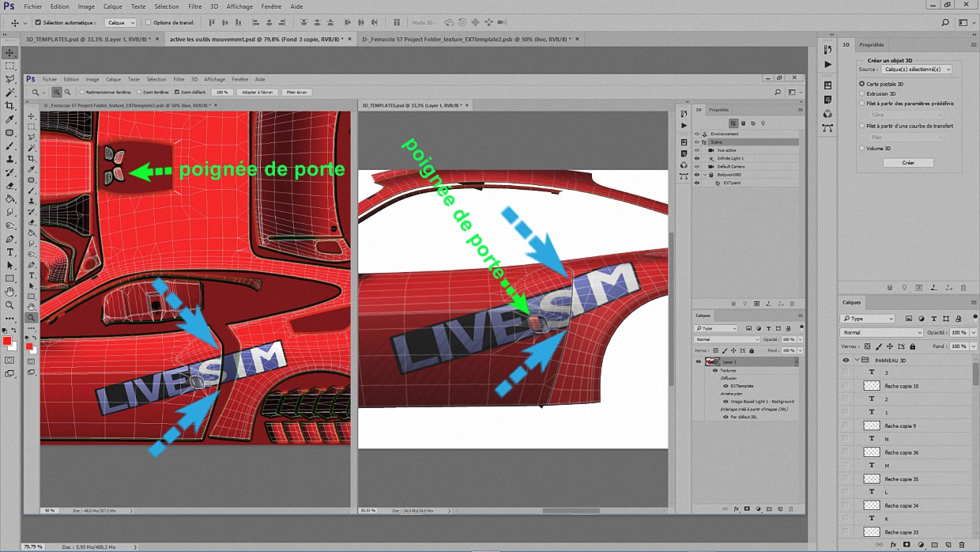This screenshot has width=980, height=552.
Task: Select the Brush tool in the outer toolbox
Action: pos(10,146)
